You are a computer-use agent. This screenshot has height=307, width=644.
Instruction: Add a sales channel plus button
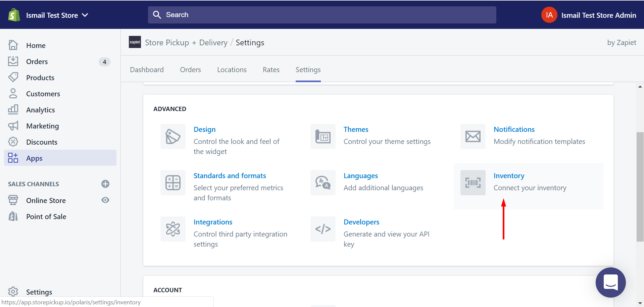pyautogui.click(x=105, y=184)
